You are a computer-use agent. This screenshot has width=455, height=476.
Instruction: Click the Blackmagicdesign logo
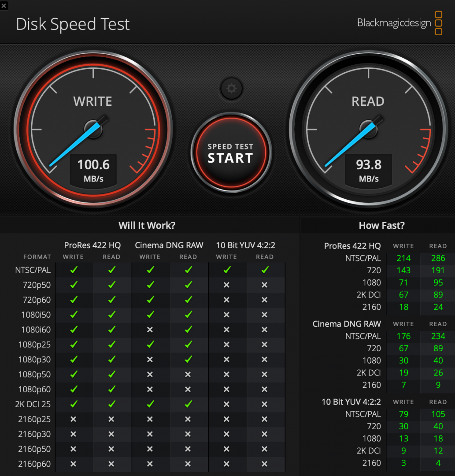pos(400,23)
